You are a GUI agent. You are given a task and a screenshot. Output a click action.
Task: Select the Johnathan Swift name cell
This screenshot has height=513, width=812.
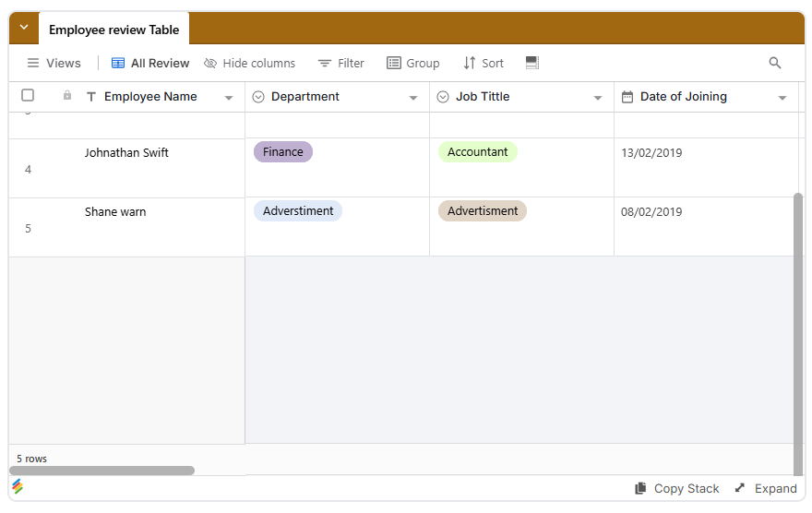tap(127, 168)
